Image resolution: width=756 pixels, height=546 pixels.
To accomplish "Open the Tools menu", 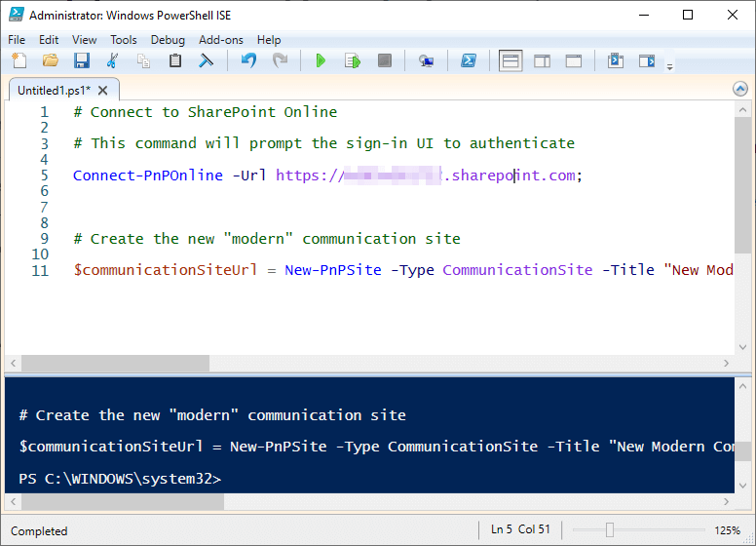I will 124,40.
